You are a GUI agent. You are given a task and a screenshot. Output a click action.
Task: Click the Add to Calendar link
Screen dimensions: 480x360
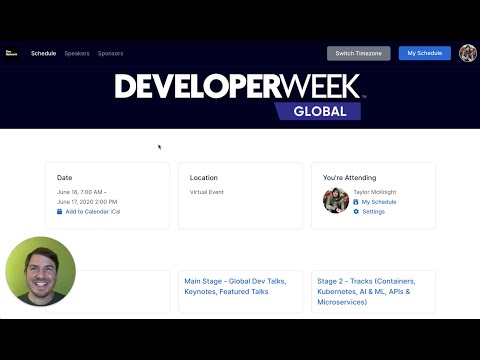pos(87,212)
